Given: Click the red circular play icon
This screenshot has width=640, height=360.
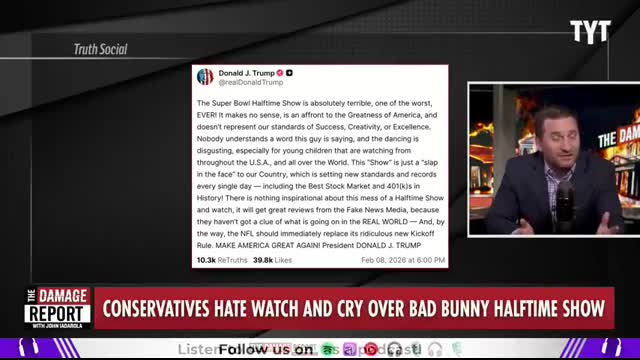Looking at the screenshot, I should (x=371, y=349).
